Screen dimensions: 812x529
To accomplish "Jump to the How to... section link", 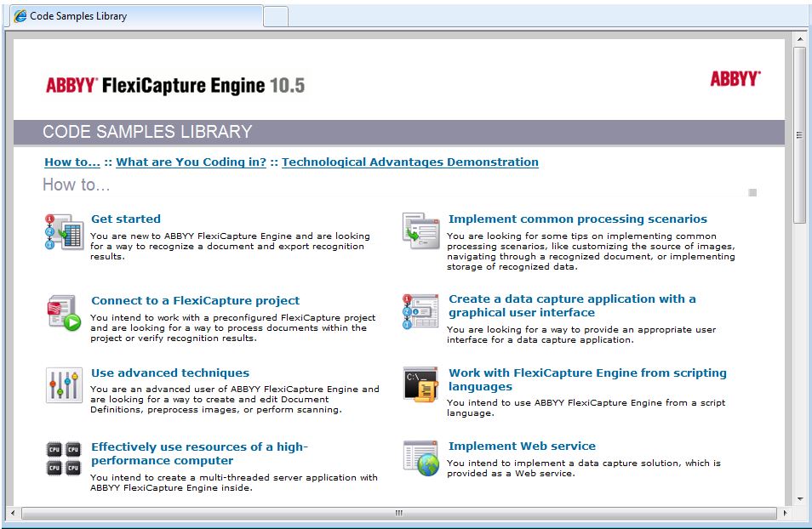I will (x=72, y=162).
